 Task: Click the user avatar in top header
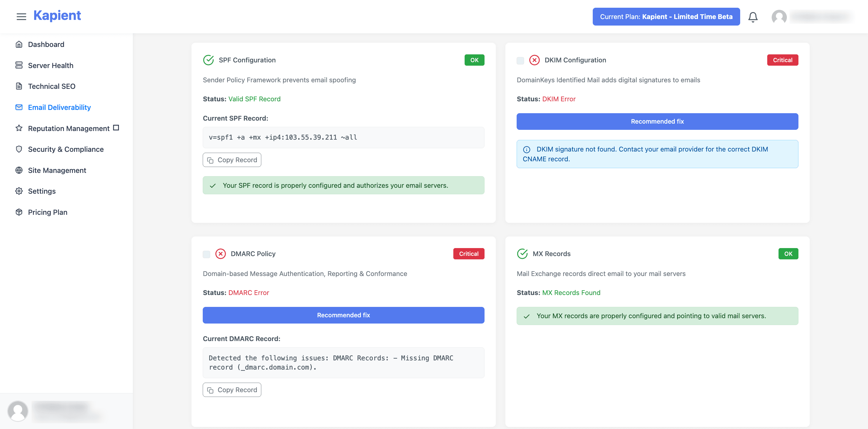coord(779,17)
